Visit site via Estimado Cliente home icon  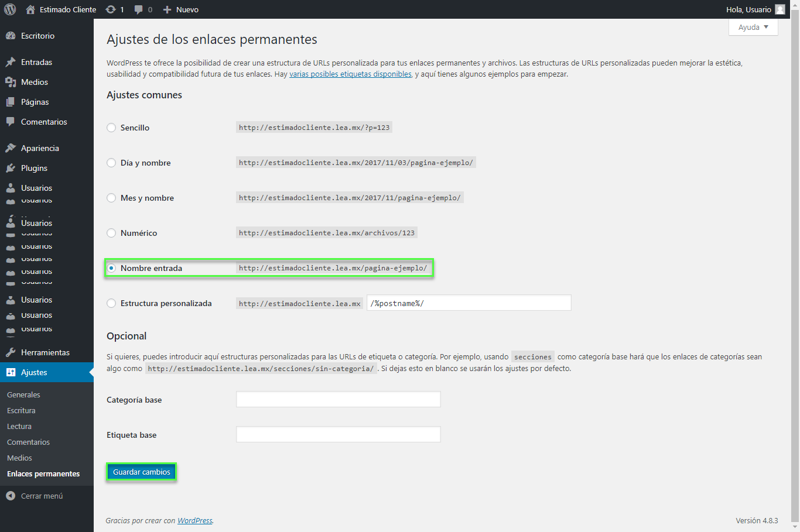tap(30, 9)
